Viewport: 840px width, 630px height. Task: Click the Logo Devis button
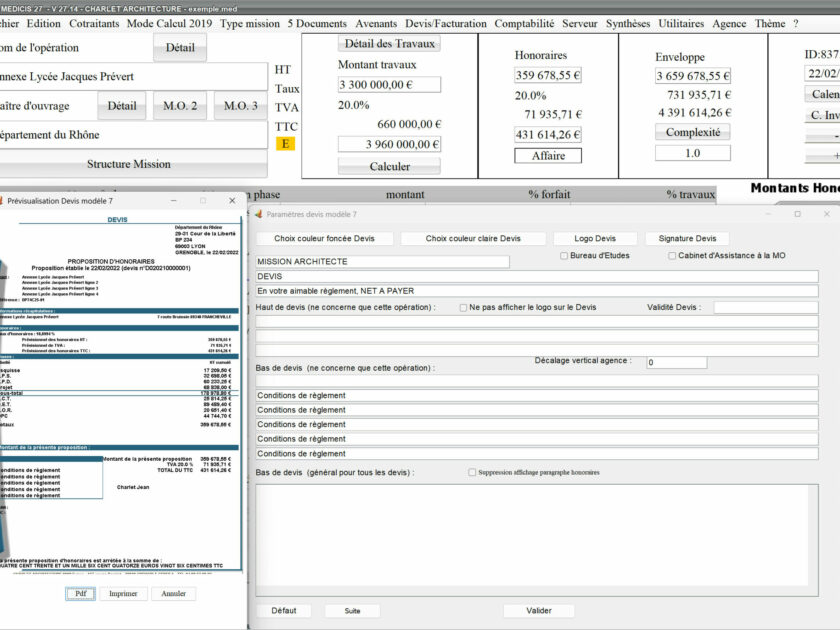(594, 239)
